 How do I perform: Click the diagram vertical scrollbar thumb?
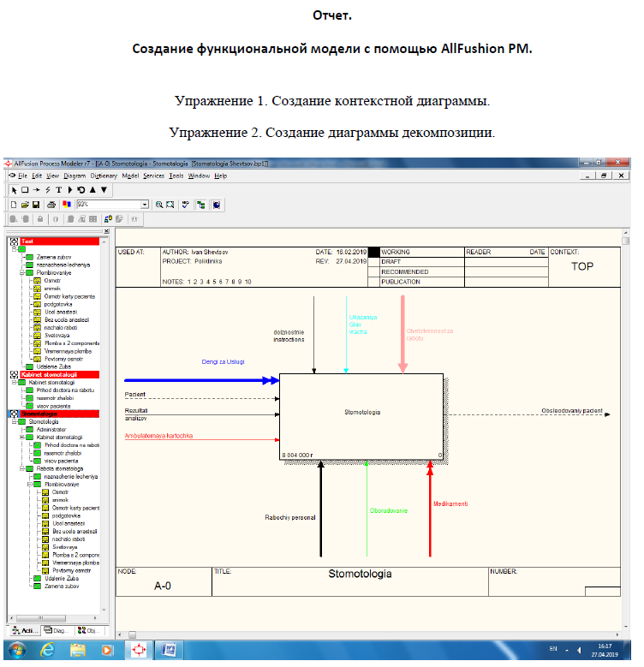tap(625, 241)
